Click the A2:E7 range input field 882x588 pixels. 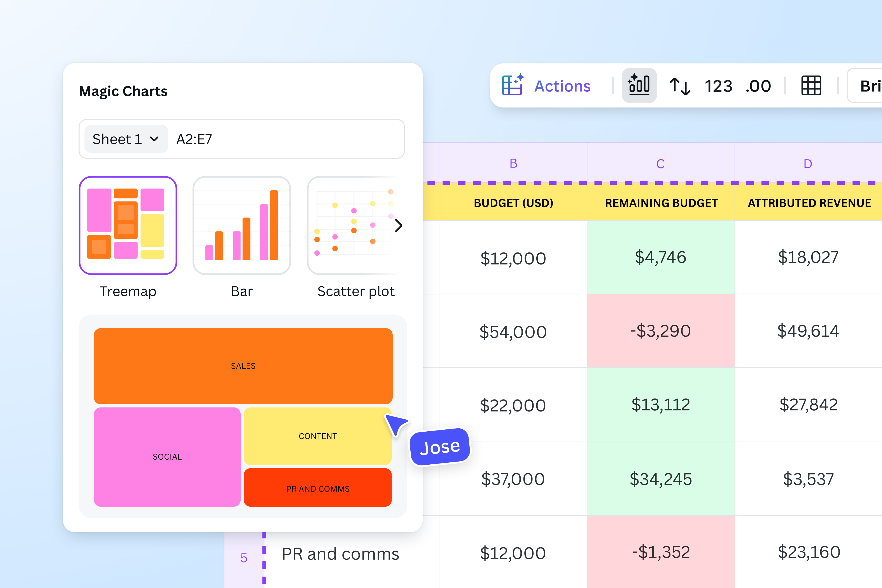point(194,139)
